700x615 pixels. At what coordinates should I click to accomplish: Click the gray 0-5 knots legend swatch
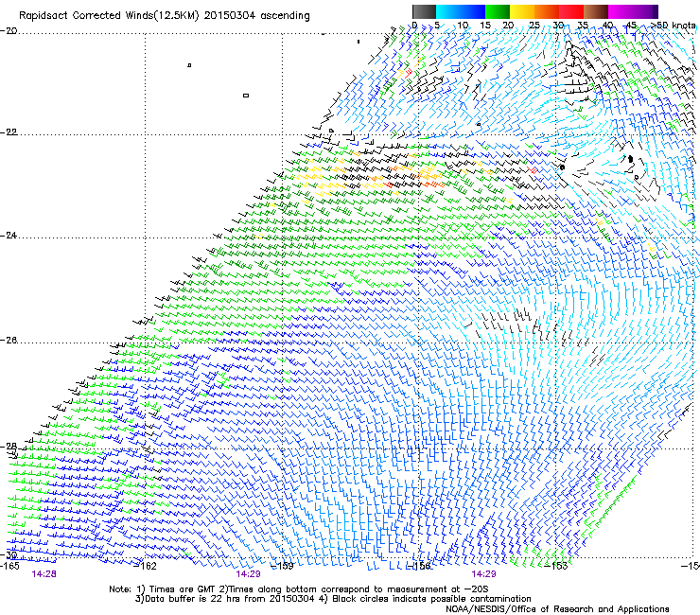(x=424, y=11)
